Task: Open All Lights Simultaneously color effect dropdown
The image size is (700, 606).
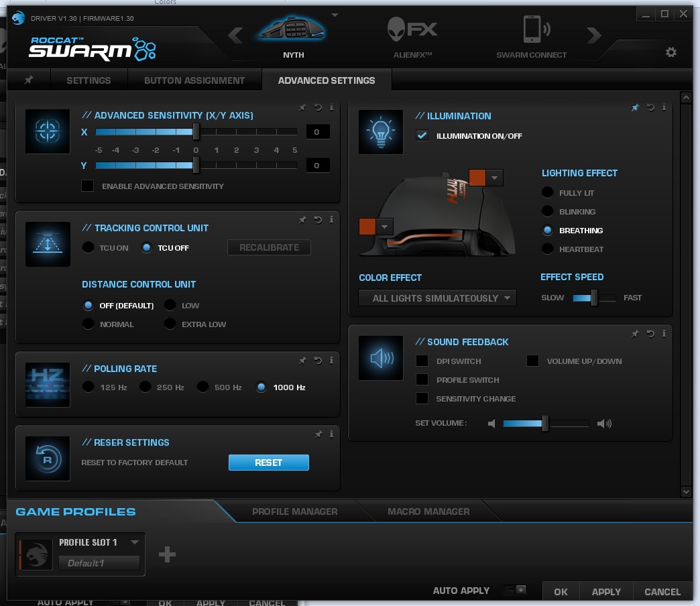Action: 437,298
